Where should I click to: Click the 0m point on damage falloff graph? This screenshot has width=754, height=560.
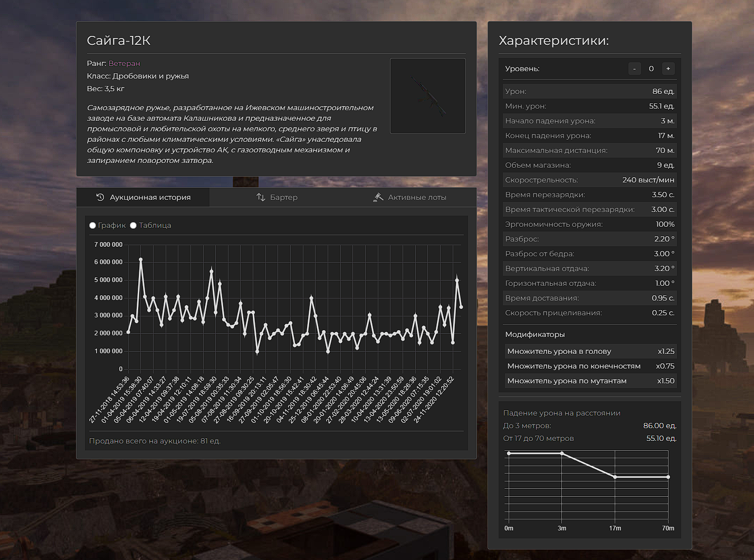[x=509, y=453]
